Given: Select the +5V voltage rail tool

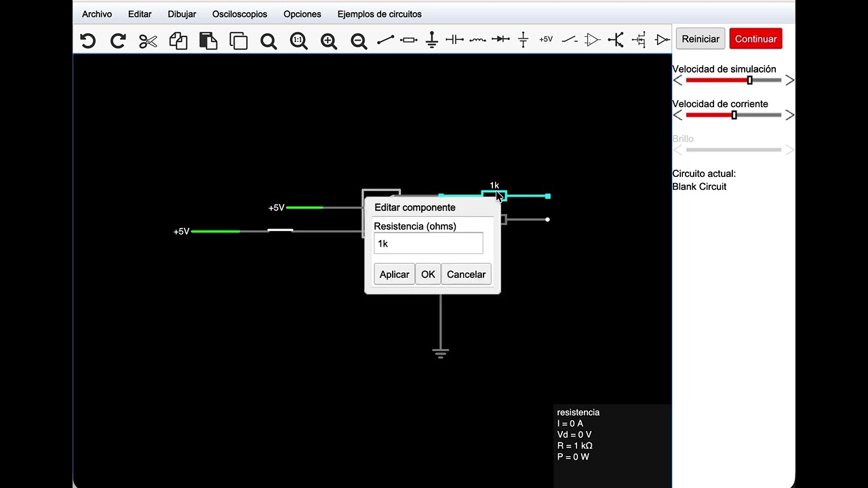Looking at the screenshot, I should click(x=546, y=40).
